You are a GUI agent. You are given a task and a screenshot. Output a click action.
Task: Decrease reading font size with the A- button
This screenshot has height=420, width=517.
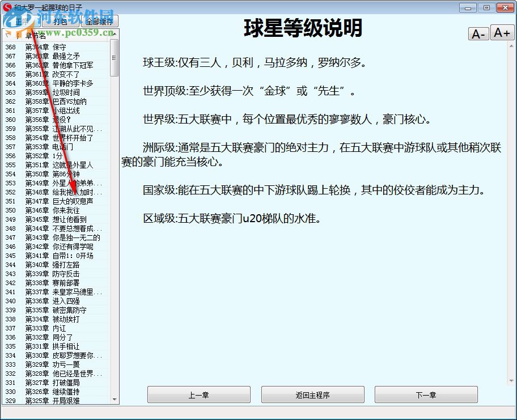[478, 33]
